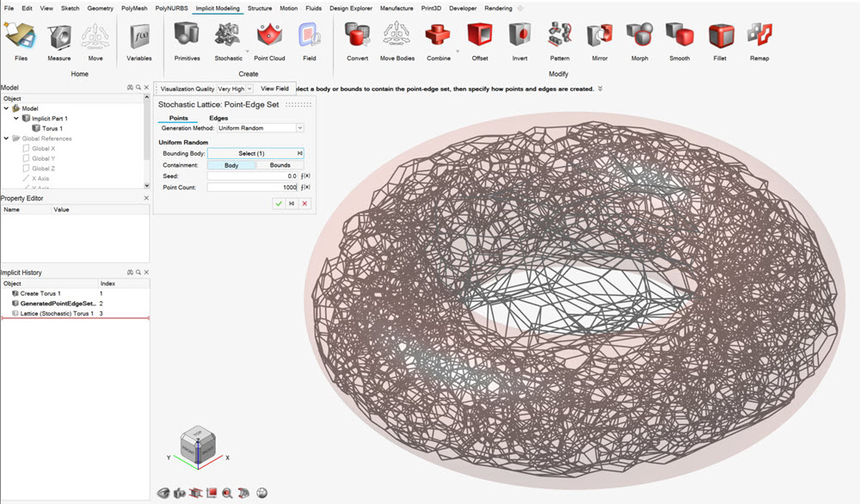Viewport: 861px width, 504px height.
Task: Open the PolyNURBS ribbon tab
Action: pyautogui.click(x=171, y=8)
